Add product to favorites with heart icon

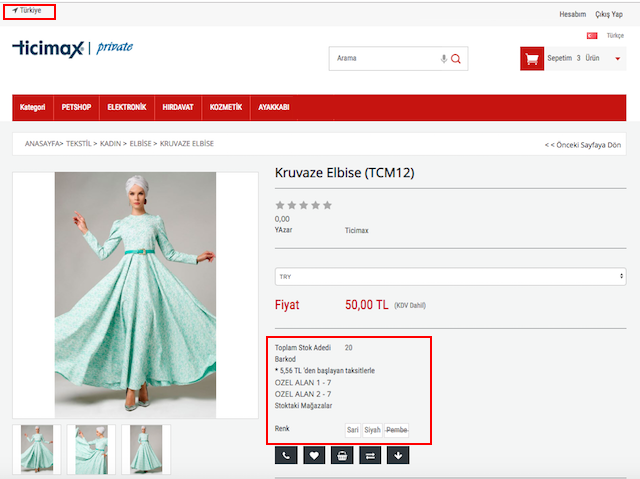click(x=314, y=456)
